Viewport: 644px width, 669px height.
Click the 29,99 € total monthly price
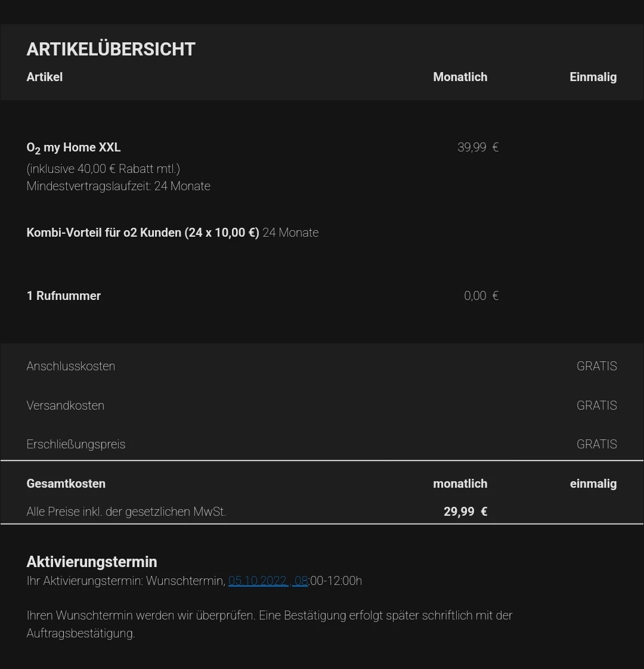coord(465,512)
